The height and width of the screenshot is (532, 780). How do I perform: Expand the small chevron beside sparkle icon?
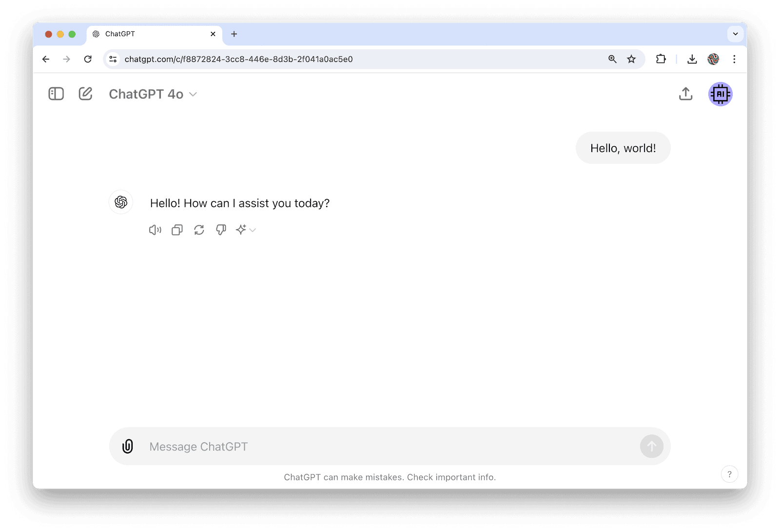pos(253,230)
